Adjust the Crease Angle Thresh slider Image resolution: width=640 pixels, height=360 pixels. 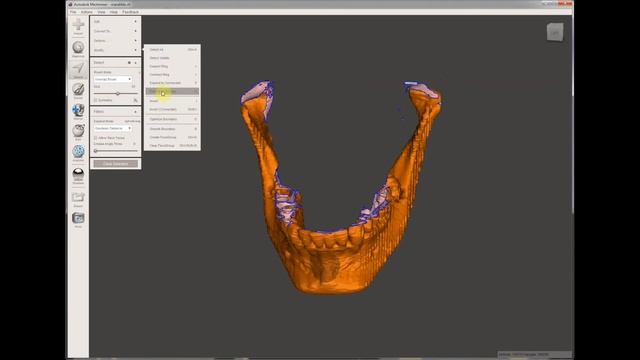pos(116,151)
